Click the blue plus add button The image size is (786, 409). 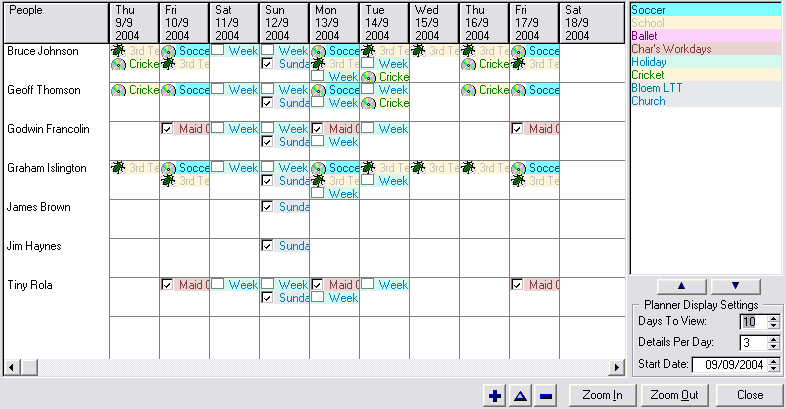point(494,396)
